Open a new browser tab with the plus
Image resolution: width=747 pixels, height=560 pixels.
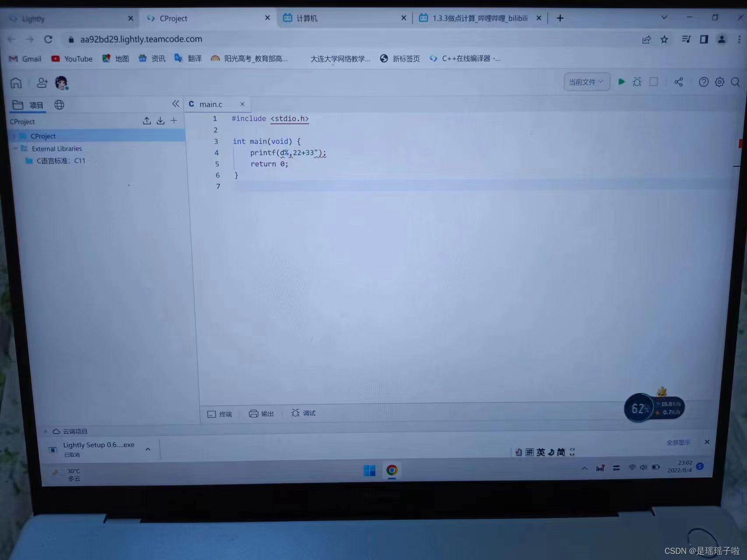coord(560,18)
